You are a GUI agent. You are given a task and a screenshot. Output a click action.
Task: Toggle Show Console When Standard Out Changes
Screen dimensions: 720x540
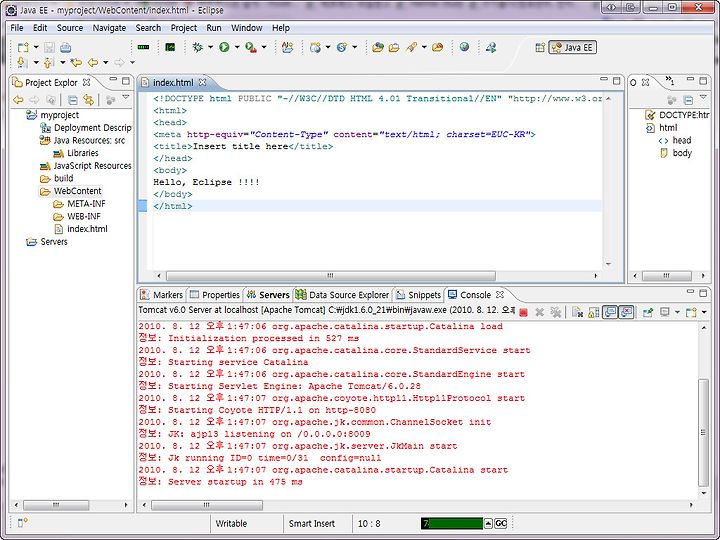click(610, 312)
